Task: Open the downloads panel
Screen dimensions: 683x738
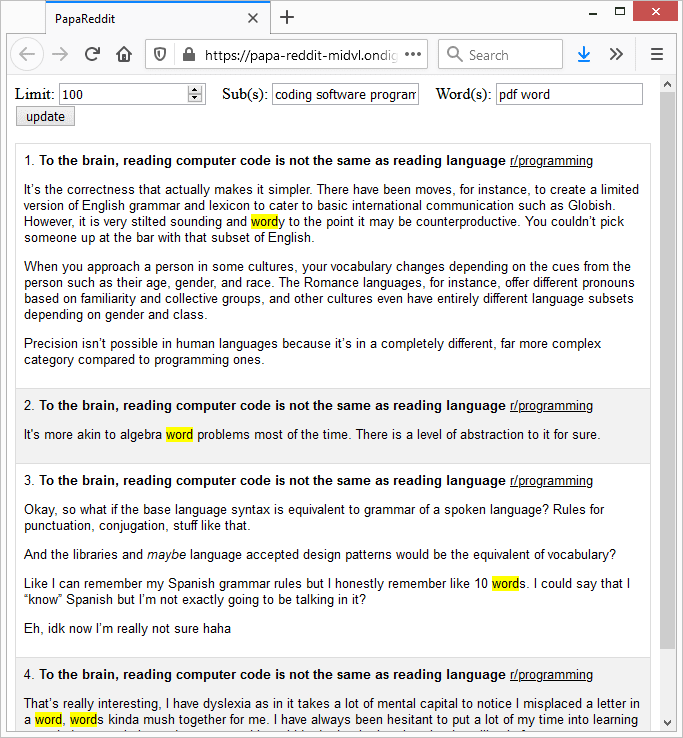Action: [584, 55]
